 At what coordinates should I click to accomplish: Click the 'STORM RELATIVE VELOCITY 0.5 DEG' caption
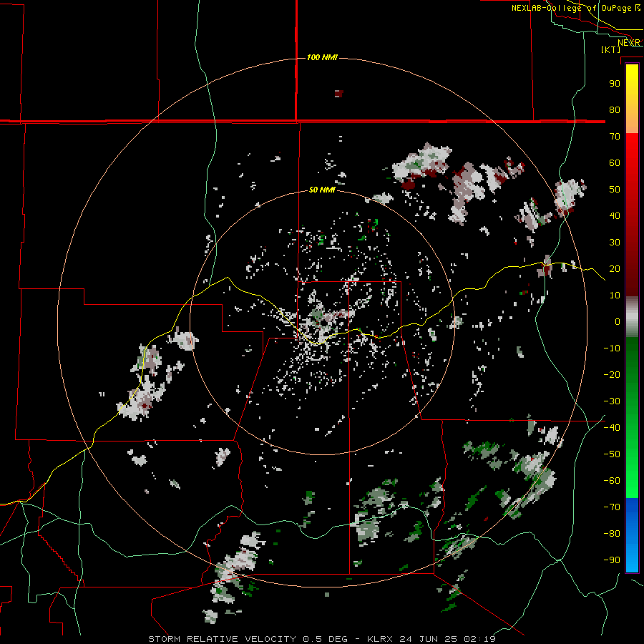tap(248, 639)
